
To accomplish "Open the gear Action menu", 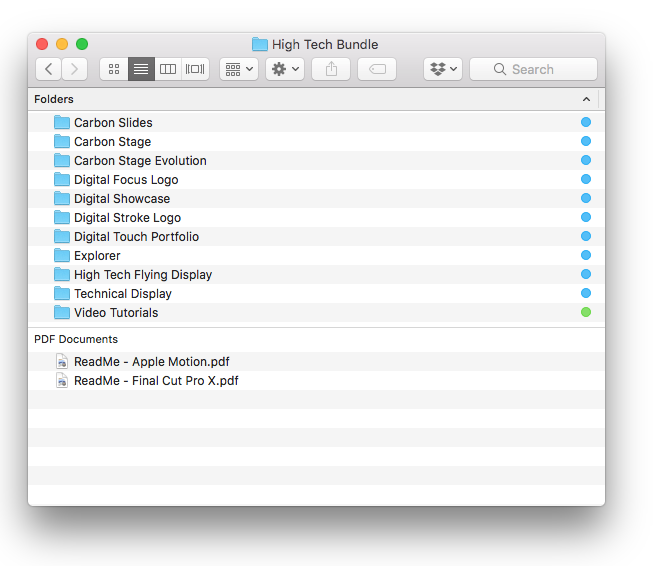I will [x=285, y=69].
